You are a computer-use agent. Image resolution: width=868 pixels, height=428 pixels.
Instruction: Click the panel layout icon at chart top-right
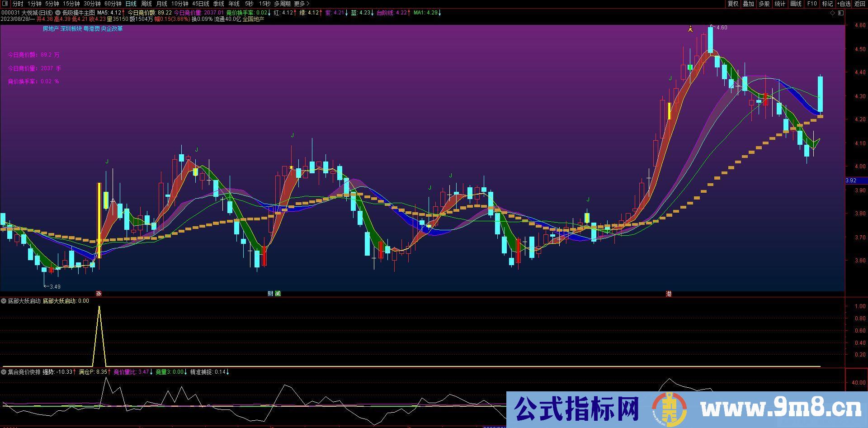click(841, 13)
